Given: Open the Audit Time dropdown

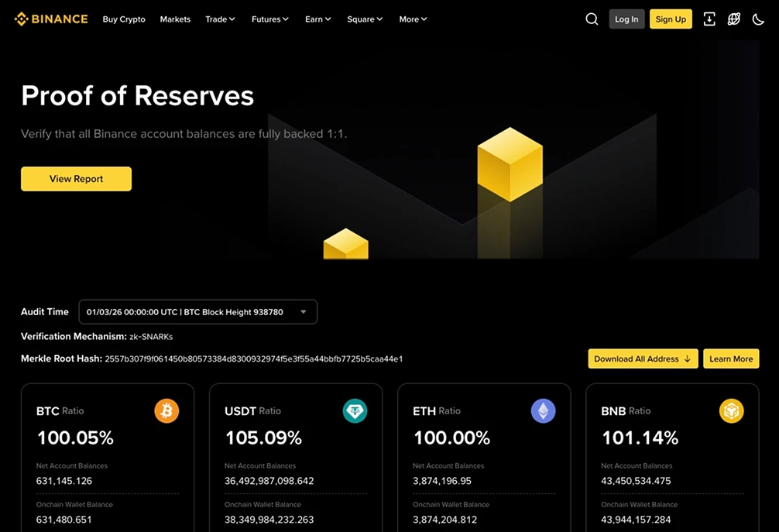Looking at the screenshot, I should (x=197, y=311).
